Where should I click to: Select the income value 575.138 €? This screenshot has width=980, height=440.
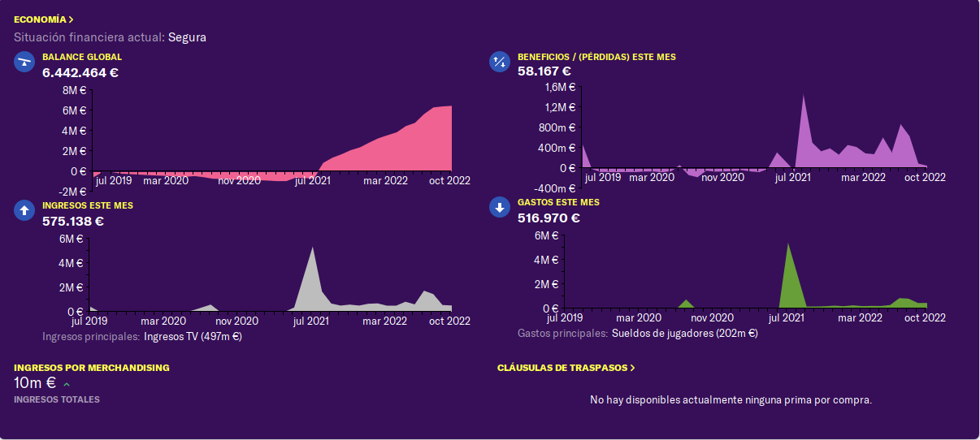tap(73, 221)
